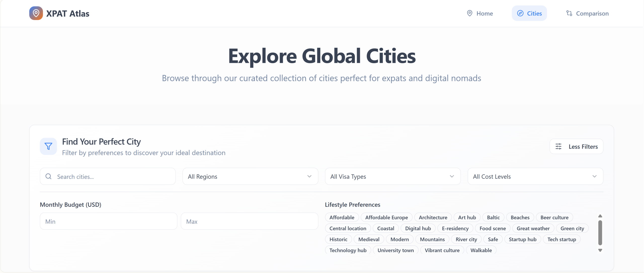644x273 pixels.
Task: Click the sliders icon beside Less Filters
Action: 558,146
